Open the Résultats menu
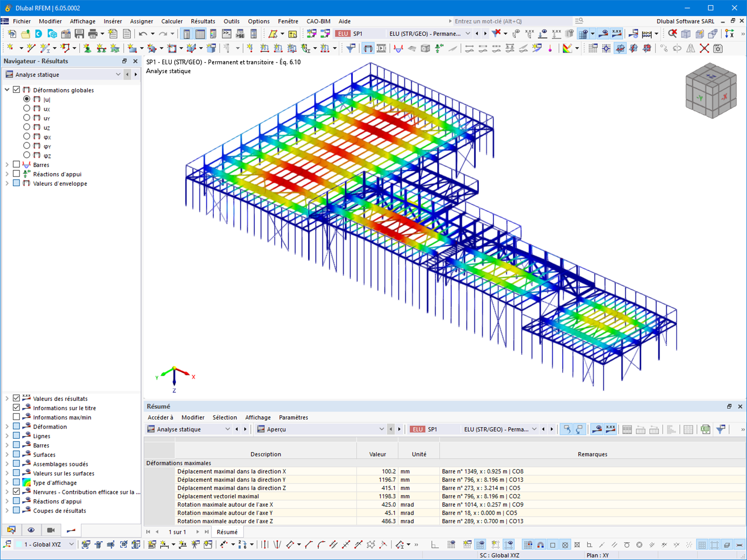The height and width of the screenshot is (560, 747). tap(203, 21)
